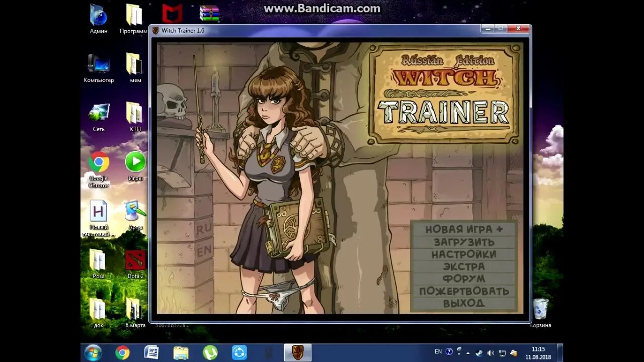Open Windows Explorer from the taskbar

[181, 352]
